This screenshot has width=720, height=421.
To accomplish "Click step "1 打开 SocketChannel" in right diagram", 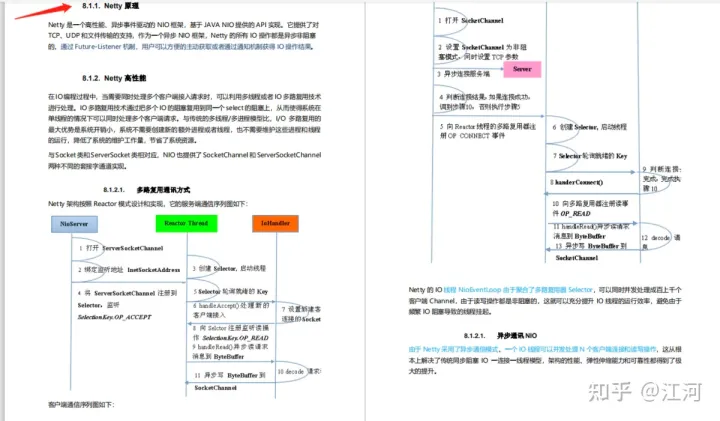I will coord(471,21).
